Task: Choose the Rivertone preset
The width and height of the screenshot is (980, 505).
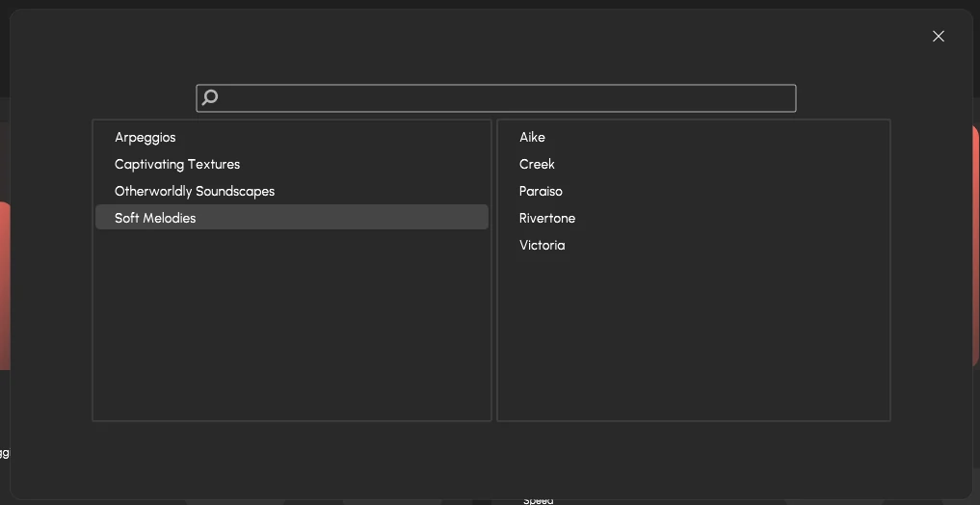Action: [547, 218]
